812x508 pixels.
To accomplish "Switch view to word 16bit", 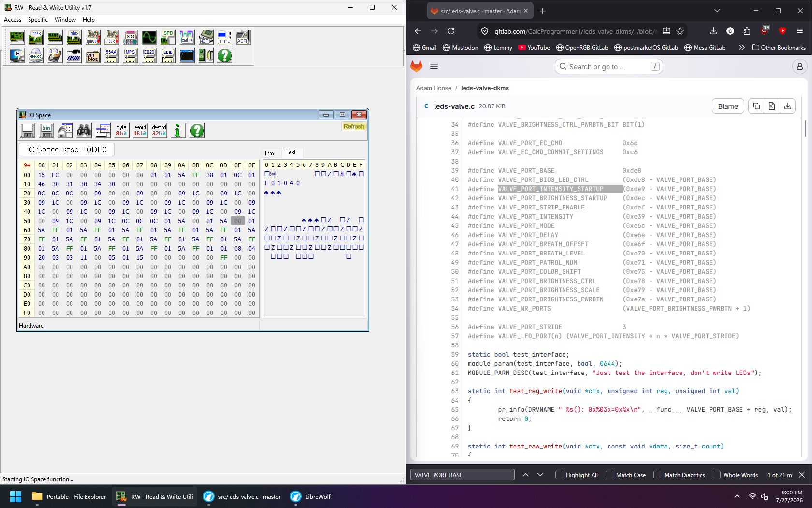I will point(140,131).
